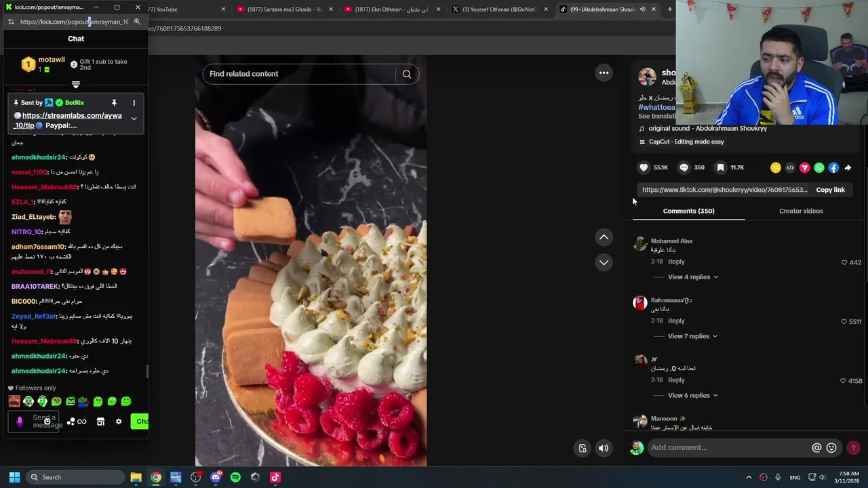Open three-dot menu on pinned BotRix message
Viewport: 868px width, 488px height.
[134, 103]
